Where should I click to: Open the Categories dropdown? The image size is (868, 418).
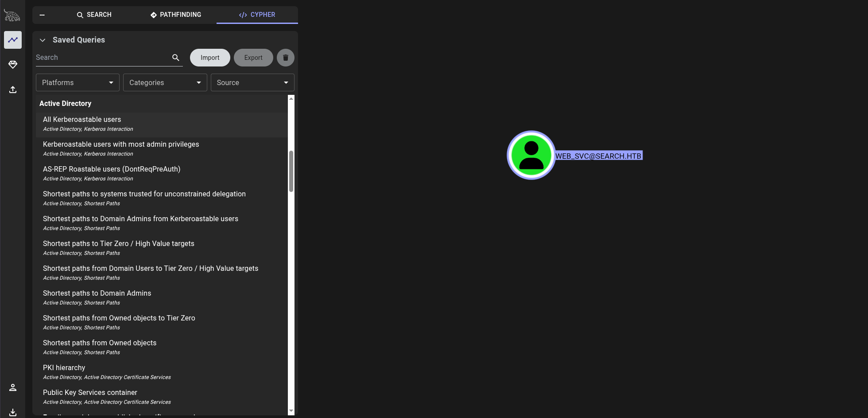click(x=165, y=82)
